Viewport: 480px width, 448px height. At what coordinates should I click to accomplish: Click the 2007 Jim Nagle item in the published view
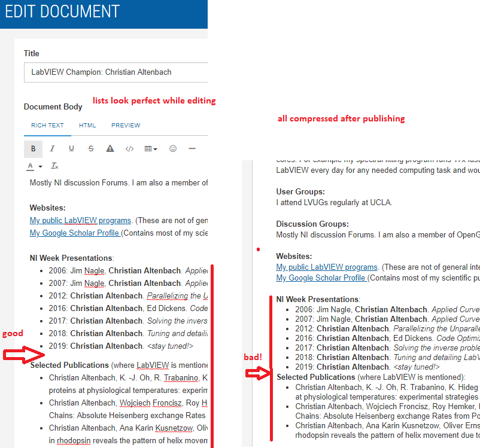pos(388,319)
